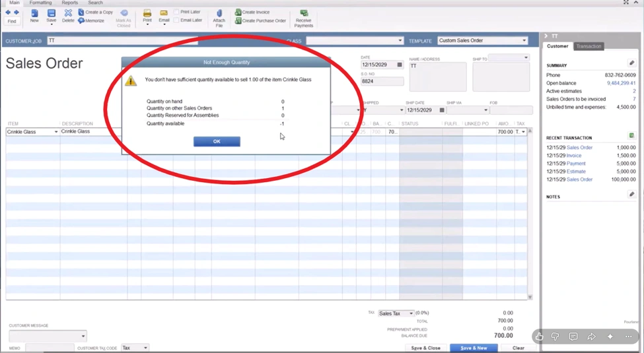Image resolution: width=644 pixels, height=353 pixels.
Task: Click the Name/Address box
Action: click(x=438, y=77)
